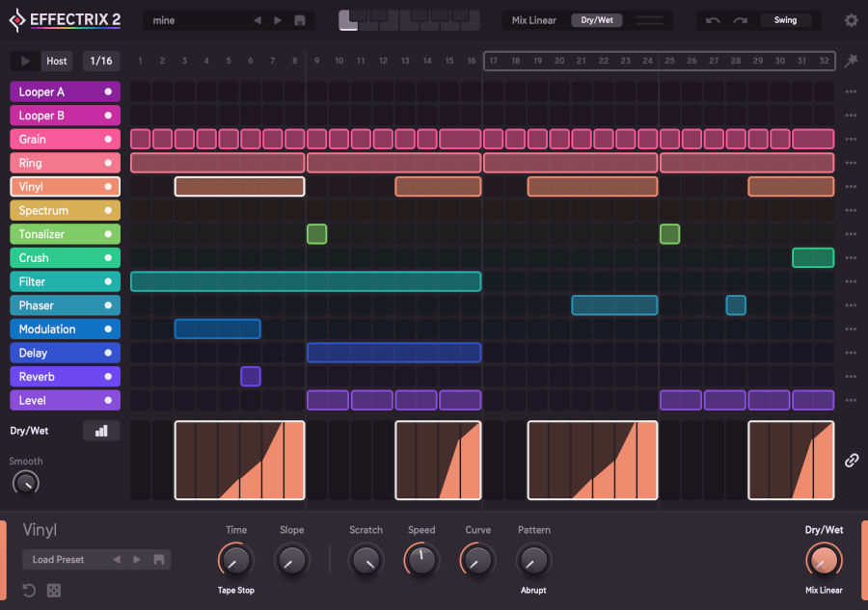Undo the last edit with the undo arrow
Screen dimensions: 868x610
(714, 19)
